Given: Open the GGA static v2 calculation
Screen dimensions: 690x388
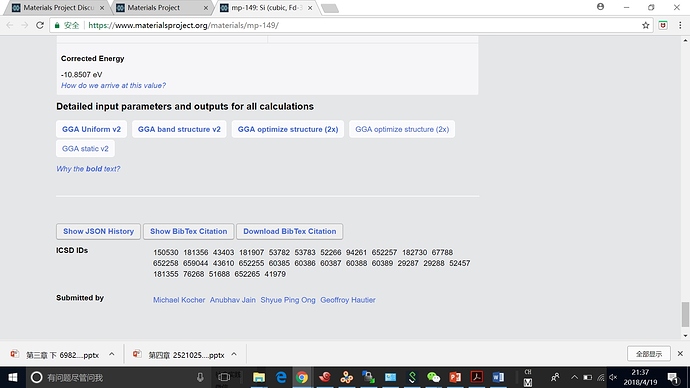Looking at the screenshot, I should pyautogui.click(x=85, y=149).
